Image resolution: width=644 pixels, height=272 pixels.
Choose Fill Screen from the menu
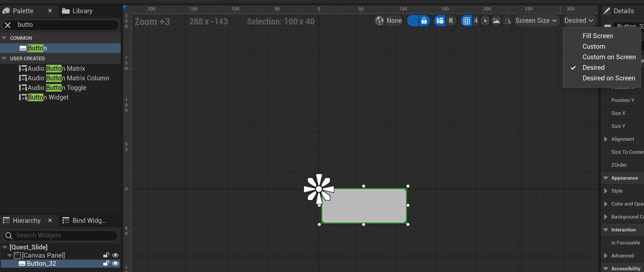[598, 36]
